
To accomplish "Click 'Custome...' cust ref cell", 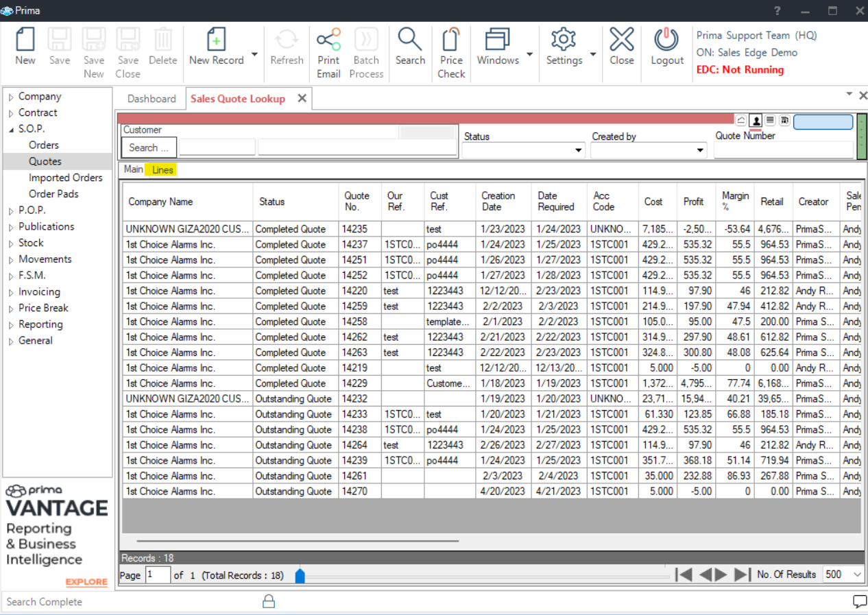I will [450, 383].
